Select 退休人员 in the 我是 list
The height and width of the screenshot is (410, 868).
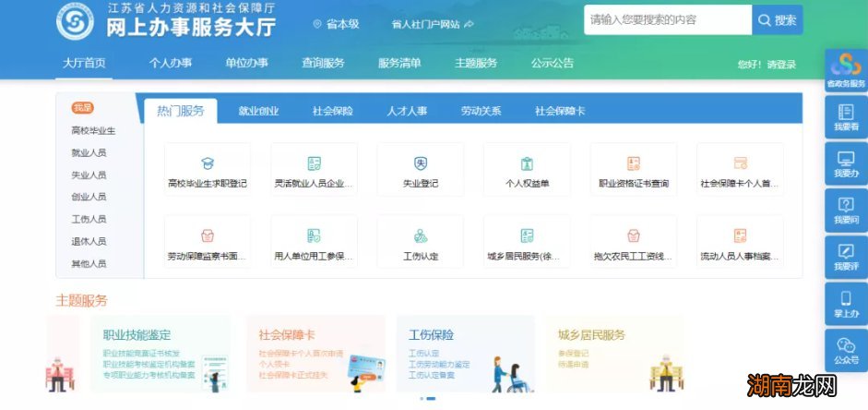click(x=89, y=242)
